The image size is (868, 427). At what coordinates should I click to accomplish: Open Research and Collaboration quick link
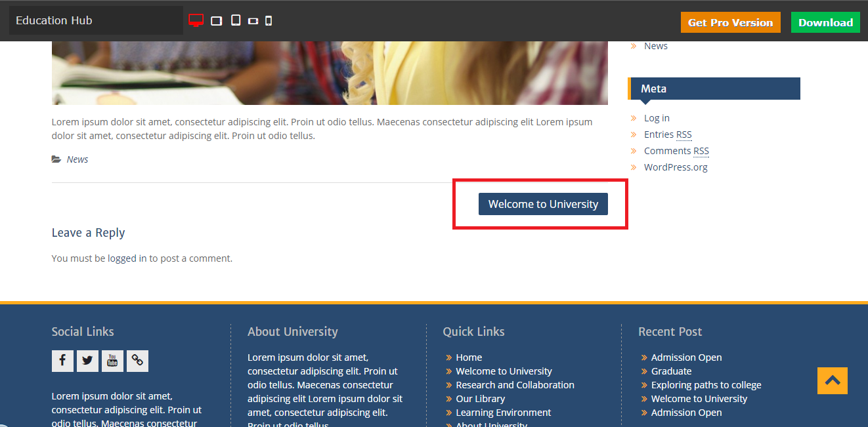(x=515, y=385)
